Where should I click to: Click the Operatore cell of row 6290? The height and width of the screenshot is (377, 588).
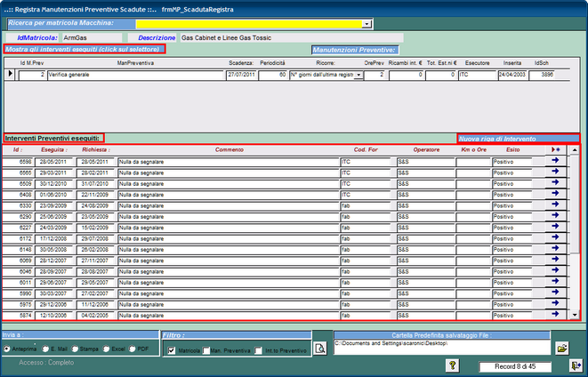click(x=425, y=217)
